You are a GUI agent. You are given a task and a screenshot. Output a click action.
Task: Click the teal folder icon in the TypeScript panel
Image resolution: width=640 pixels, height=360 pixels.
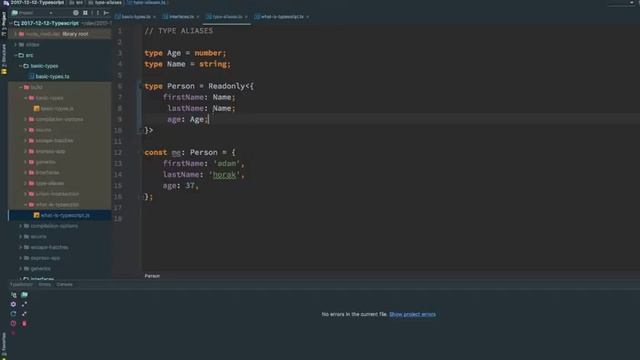tap(24, 294)
